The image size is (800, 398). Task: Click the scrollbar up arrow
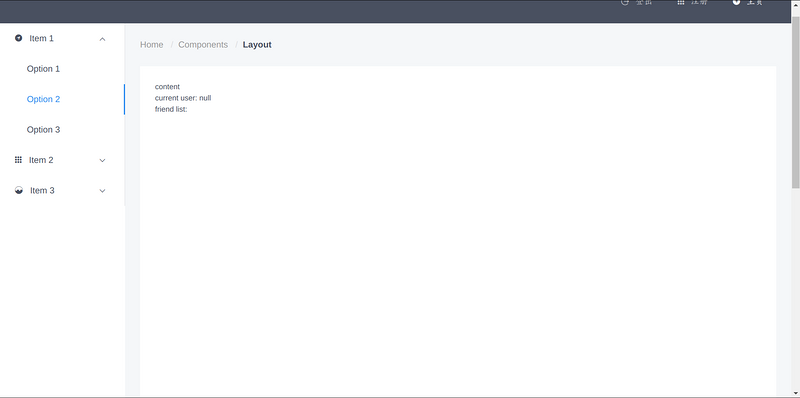pos(795,4)
